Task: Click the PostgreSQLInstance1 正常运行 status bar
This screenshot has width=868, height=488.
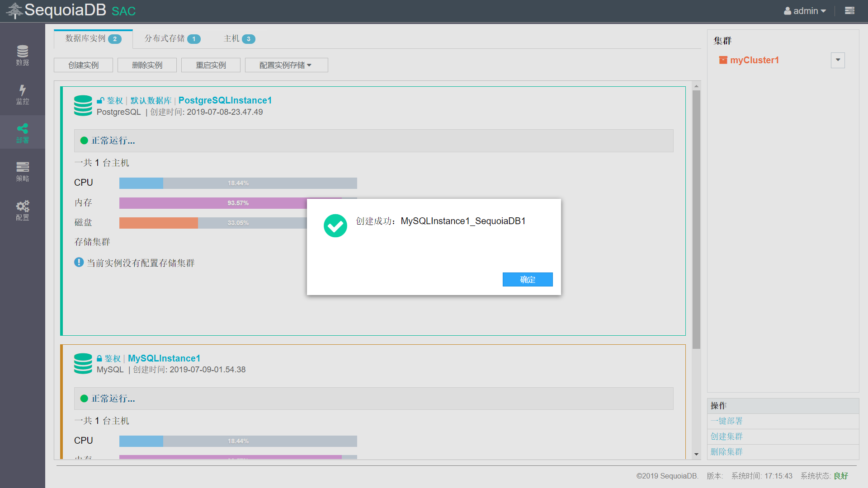Action: coord(374,141)
